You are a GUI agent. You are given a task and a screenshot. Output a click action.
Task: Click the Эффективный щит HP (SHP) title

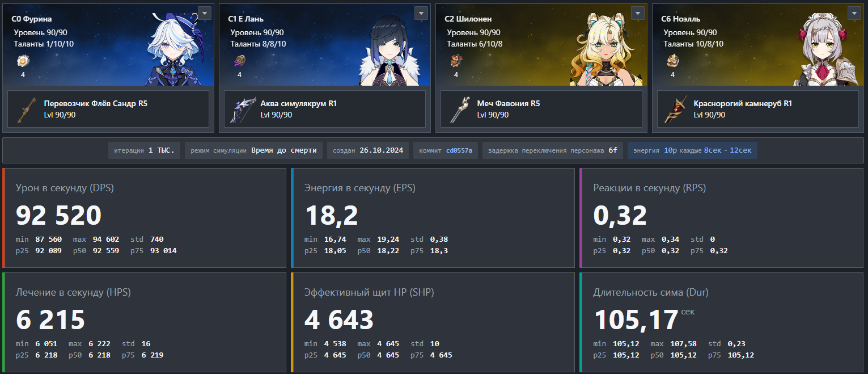point(369,292)
